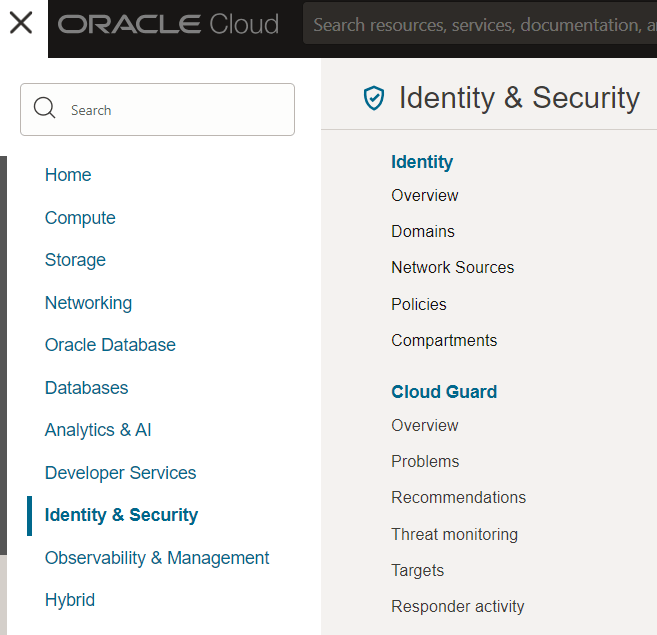
Task: Close the navigation menu with X icon
Action: [x=21, y=23]
